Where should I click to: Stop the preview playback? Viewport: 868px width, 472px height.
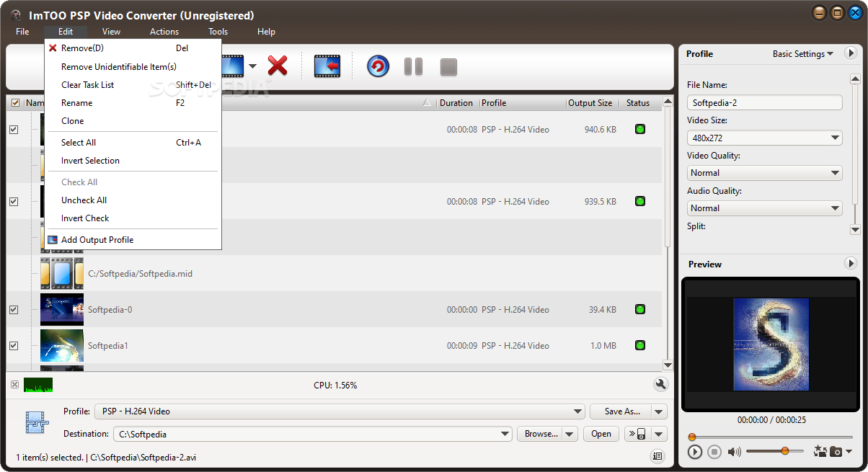point(714,452)
